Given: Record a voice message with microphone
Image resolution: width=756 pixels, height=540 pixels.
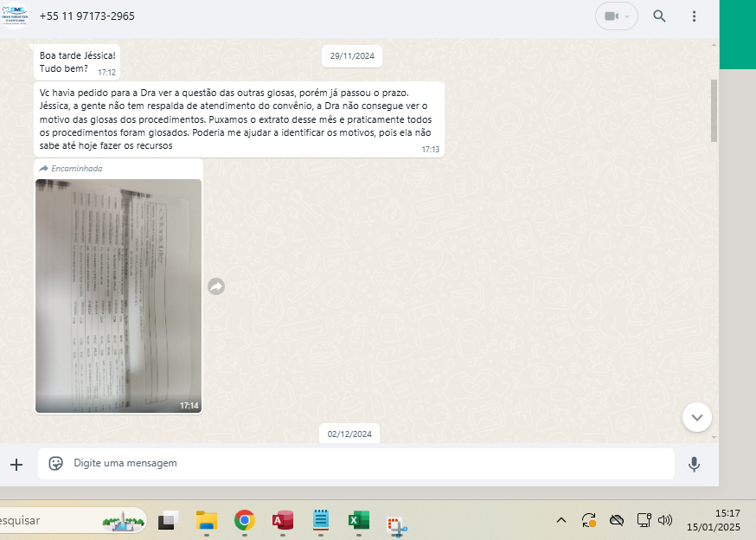Looking at the screenshot, I should (x=694, y=464).
